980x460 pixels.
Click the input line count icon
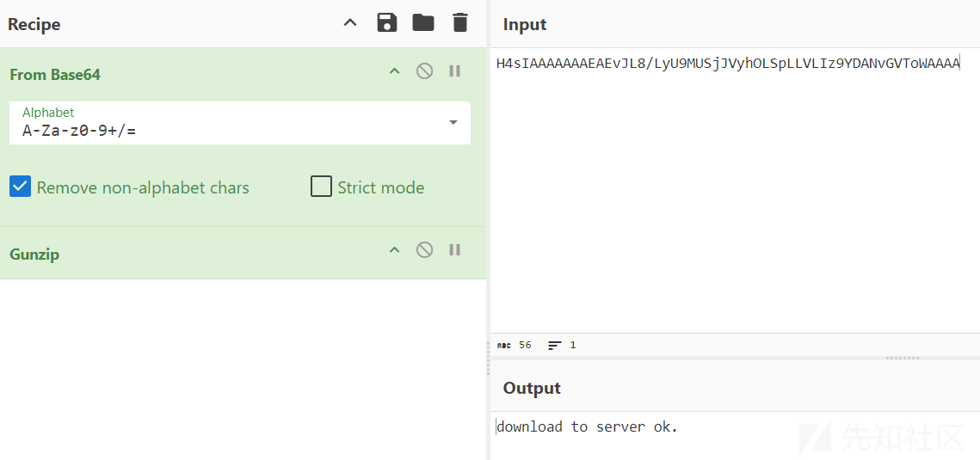pos(555,345)
